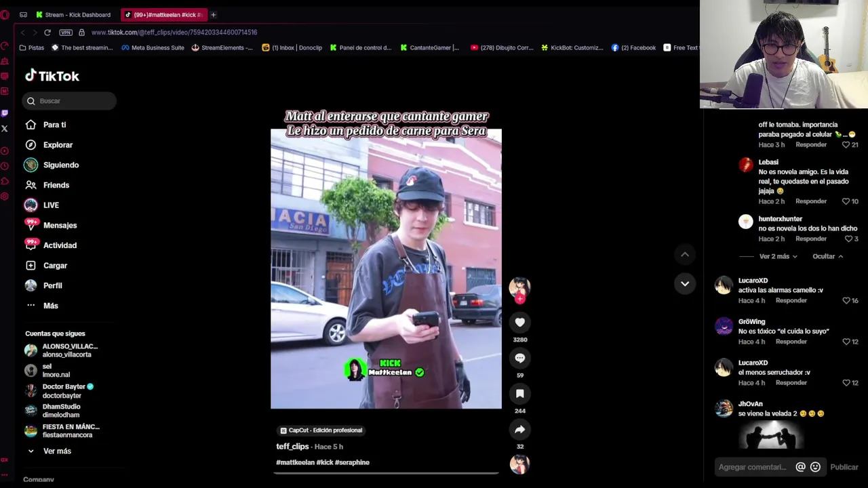Viewport: 868px width, 488px height.
Task: Click CapCut · Edición profesional tag
Action: point(321,430)
